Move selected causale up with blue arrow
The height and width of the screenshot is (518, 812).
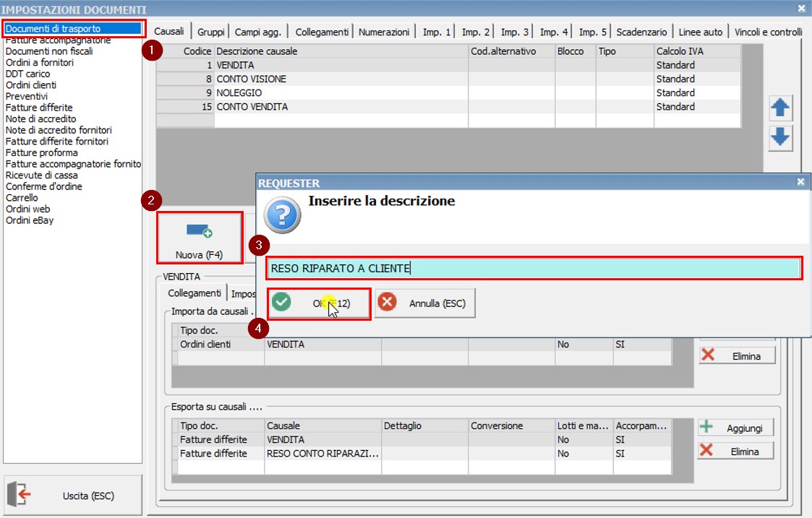click(x=780, y=108)
